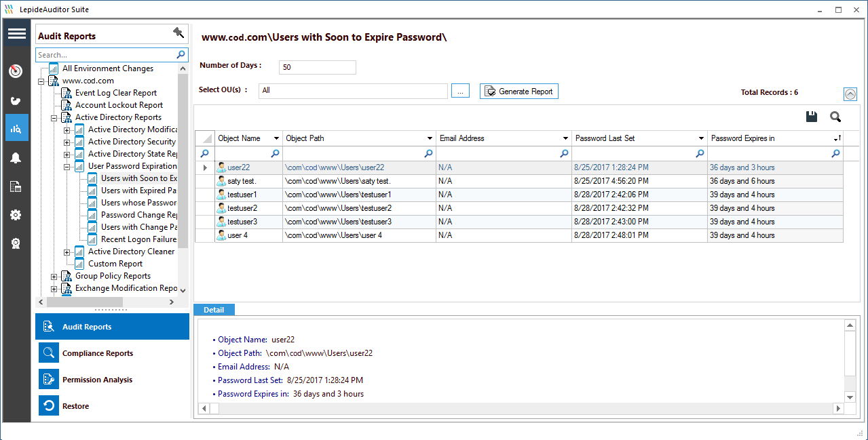
Task: Click the user icon beside testuser1
Action: pyautogui.click(x=221, y=195)
